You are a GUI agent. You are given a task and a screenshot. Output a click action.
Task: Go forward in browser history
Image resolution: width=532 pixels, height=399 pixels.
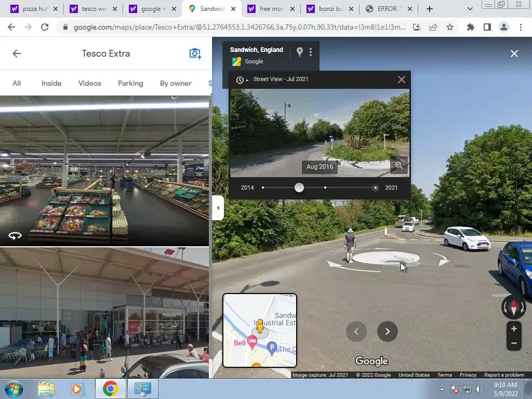28,27
